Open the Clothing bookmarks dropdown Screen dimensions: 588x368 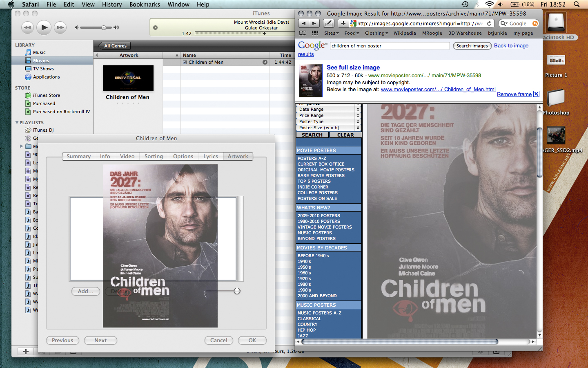(x=376, y=33)
